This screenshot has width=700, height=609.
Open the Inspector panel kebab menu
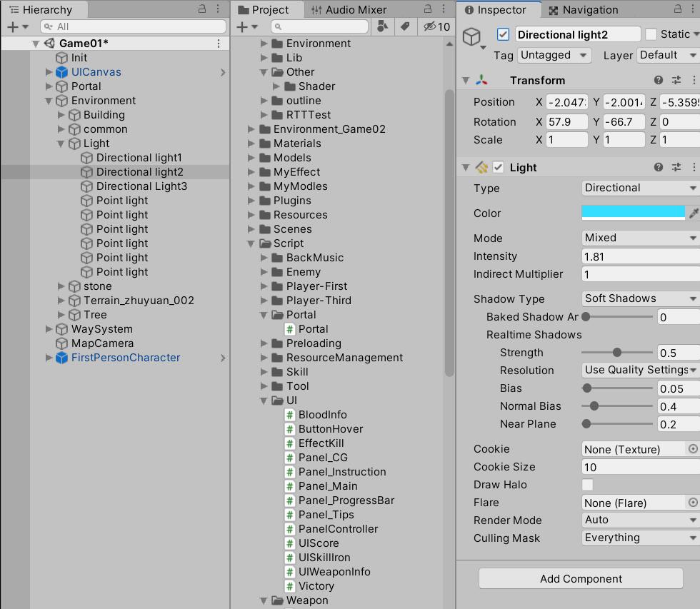click(x=694, y=9)
